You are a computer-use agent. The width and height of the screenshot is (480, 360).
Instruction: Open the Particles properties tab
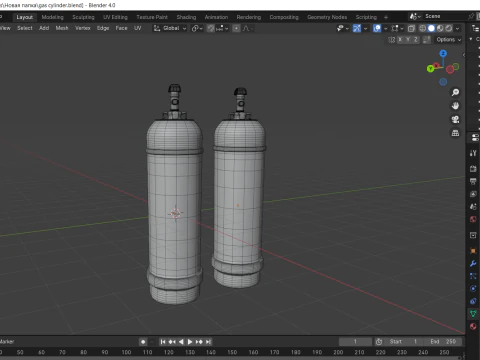point(473,276)
